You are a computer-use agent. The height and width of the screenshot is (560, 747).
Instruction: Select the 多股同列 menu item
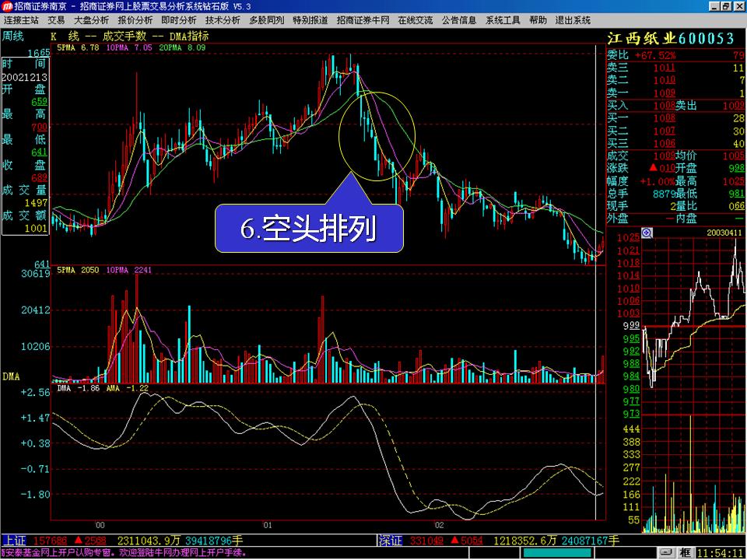tap(267, 20)
